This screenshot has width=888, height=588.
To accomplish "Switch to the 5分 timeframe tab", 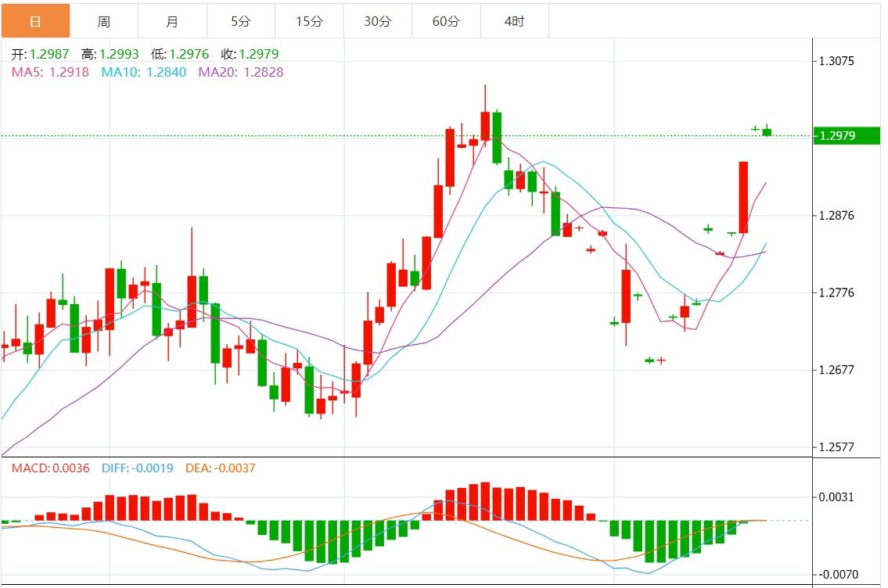I will coord(241,21).
